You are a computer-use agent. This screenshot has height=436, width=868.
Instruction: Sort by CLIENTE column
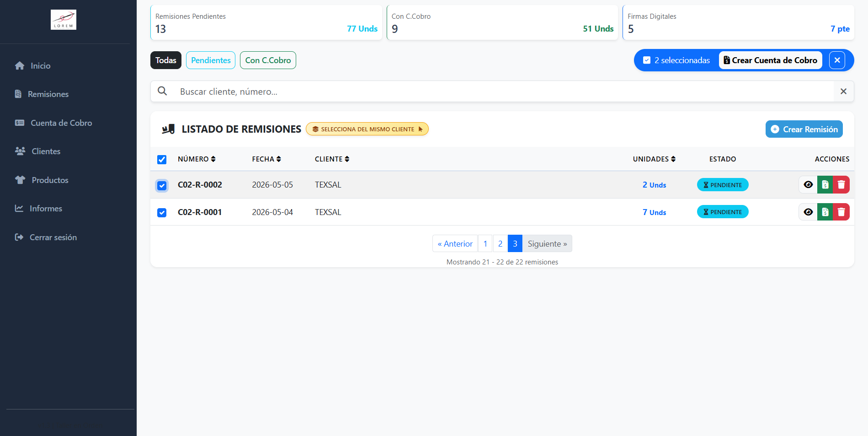[332, 159]
